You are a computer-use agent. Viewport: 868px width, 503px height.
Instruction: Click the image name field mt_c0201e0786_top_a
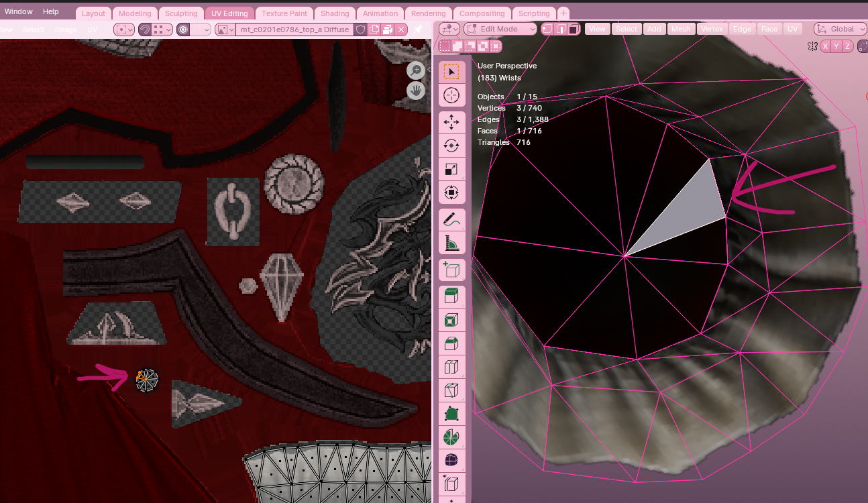point(294,30)
